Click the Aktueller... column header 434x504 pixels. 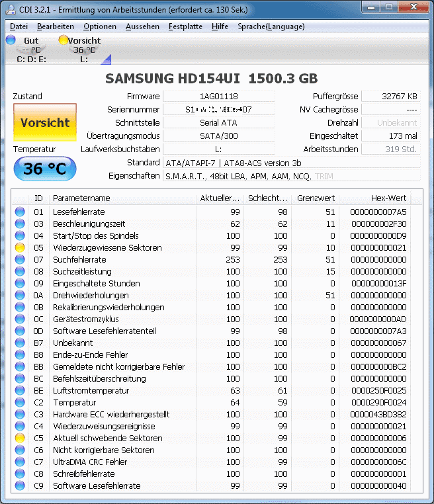coord(220,198)
